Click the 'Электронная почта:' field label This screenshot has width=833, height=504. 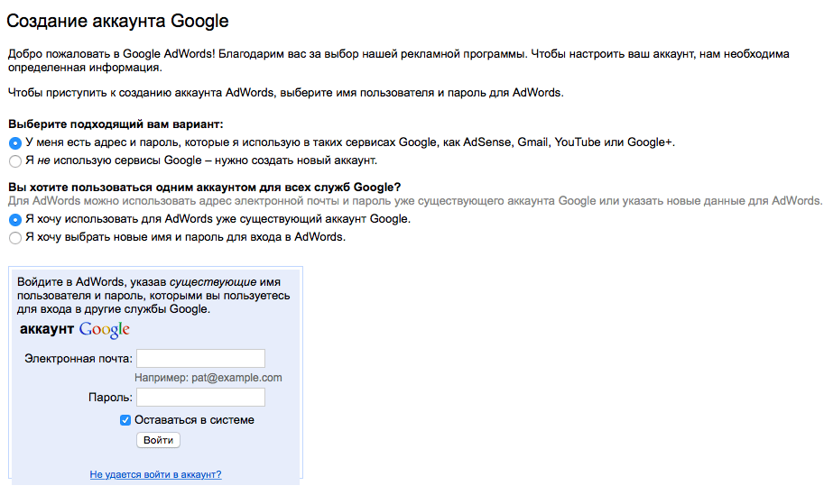79,359
